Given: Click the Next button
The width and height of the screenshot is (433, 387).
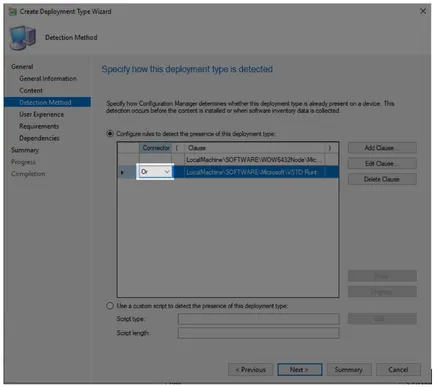Looking at the screenshot, I should (299, 370).
